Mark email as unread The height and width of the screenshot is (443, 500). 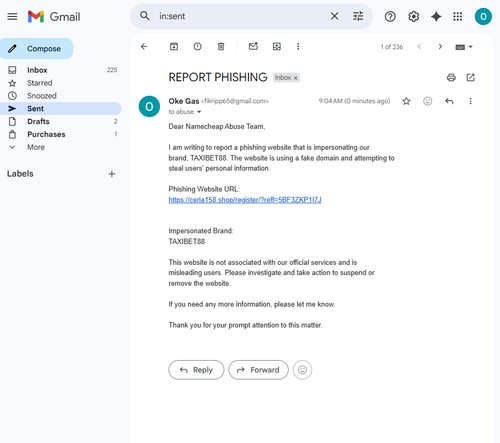click(253, 46)
